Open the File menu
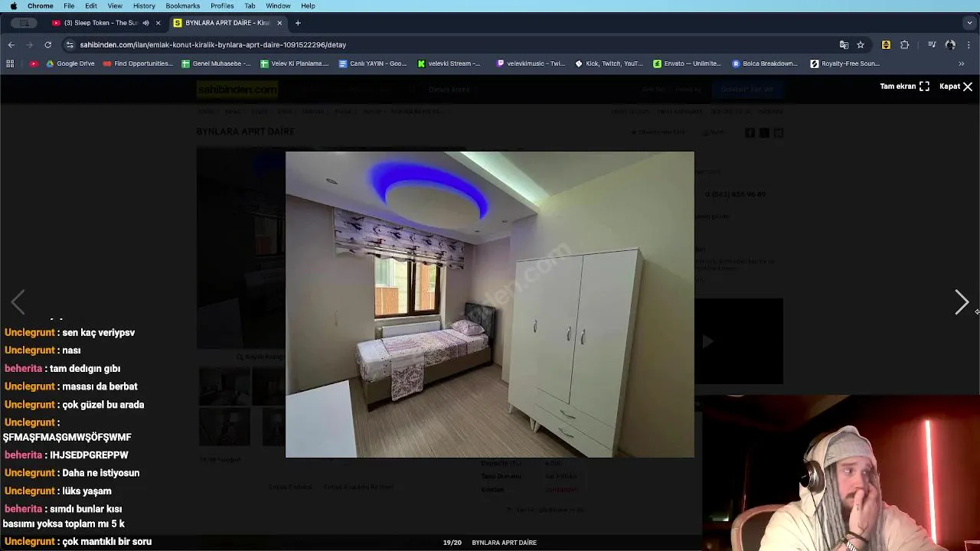Image resolution: width=980 pixels, height=551 pixels. (x=69, y=6)
